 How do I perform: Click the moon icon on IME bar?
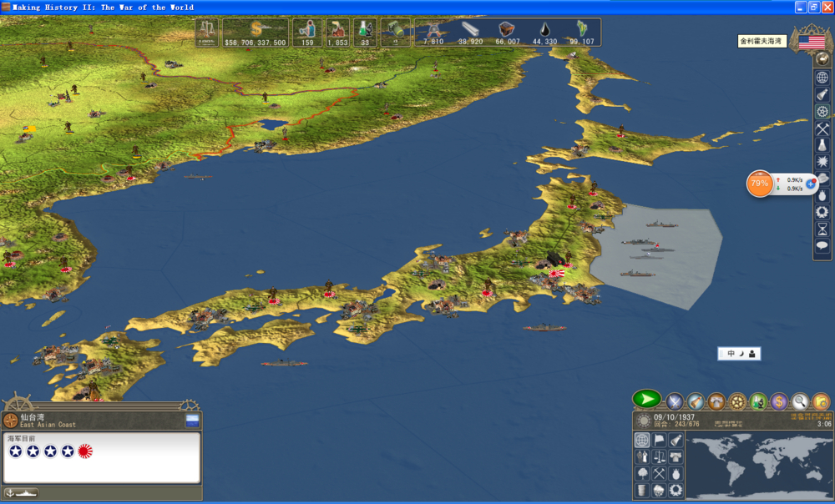pos(741,354)
